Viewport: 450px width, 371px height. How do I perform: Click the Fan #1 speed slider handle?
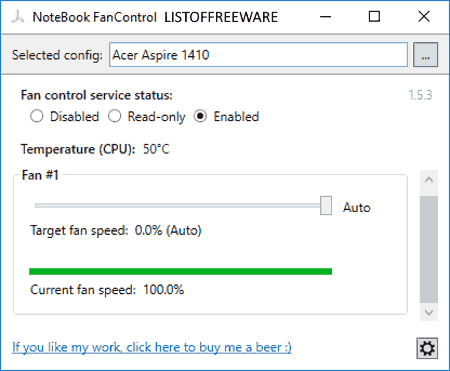click(x=326, y=206)
